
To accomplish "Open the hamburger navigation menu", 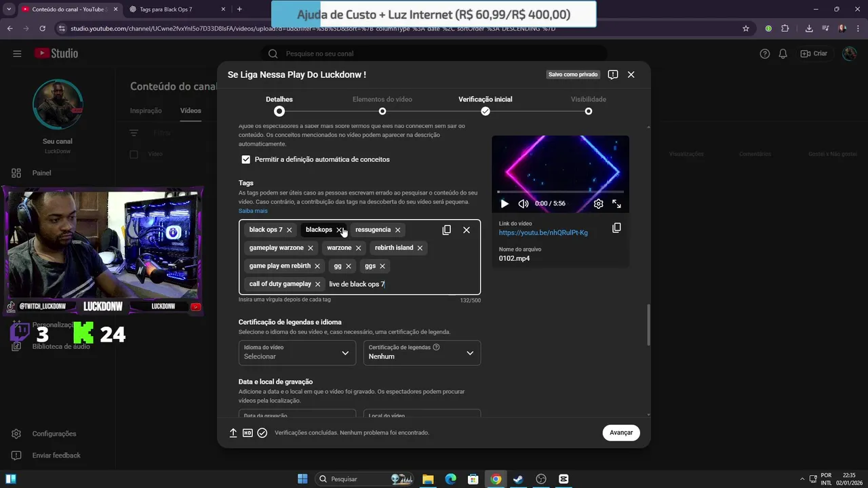I will (x=17, y=54).
